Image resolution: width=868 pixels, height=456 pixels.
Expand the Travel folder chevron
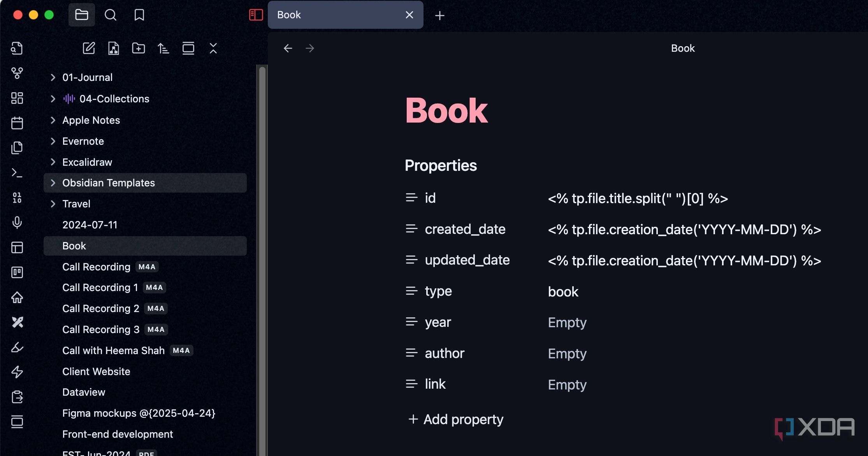tap(53, 204)
